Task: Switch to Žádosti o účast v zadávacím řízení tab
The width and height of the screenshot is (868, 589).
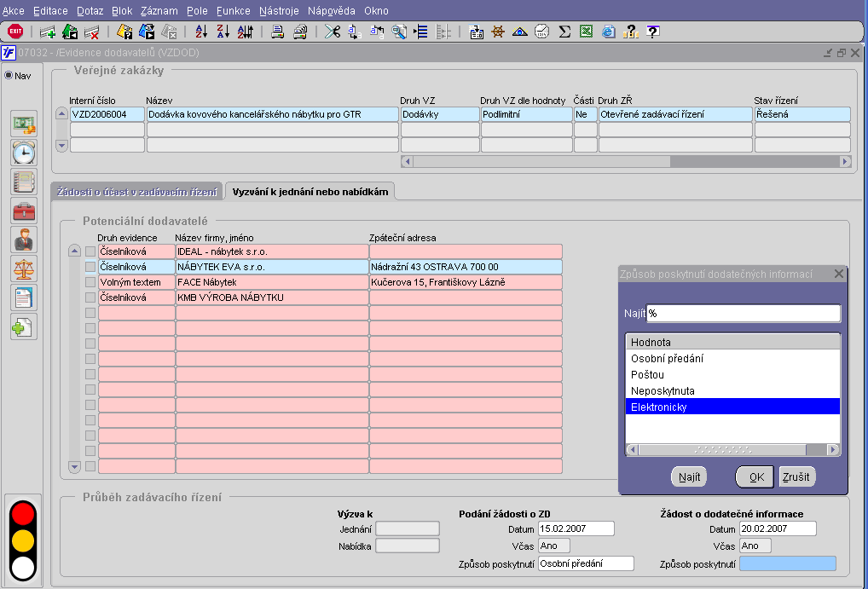Action: (136, 192)
